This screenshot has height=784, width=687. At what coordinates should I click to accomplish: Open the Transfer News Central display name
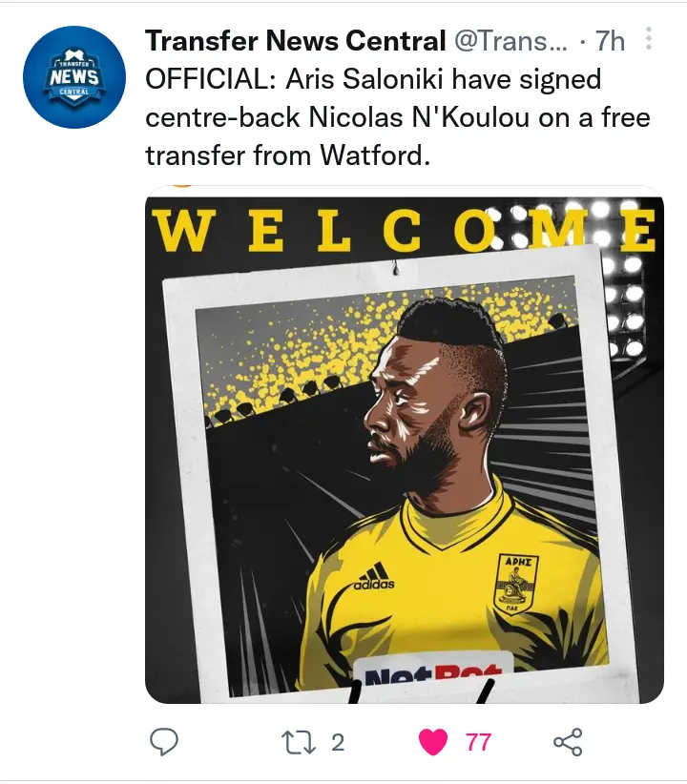point(295,41)
